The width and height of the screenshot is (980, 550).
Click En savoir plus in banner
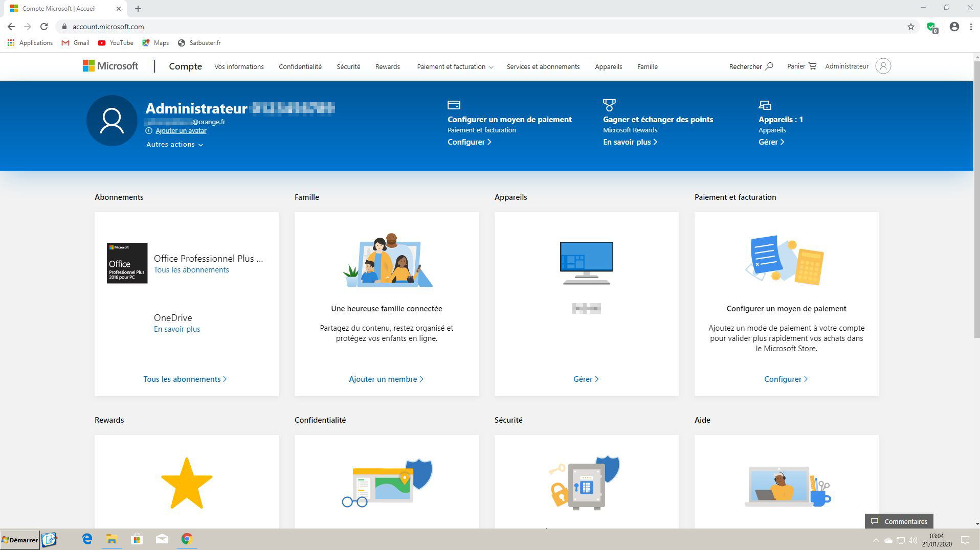630,142
